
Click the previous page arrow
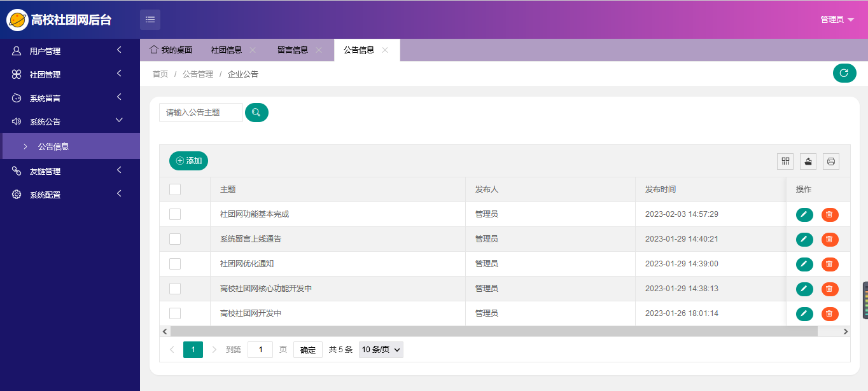[x=172, y=350]
